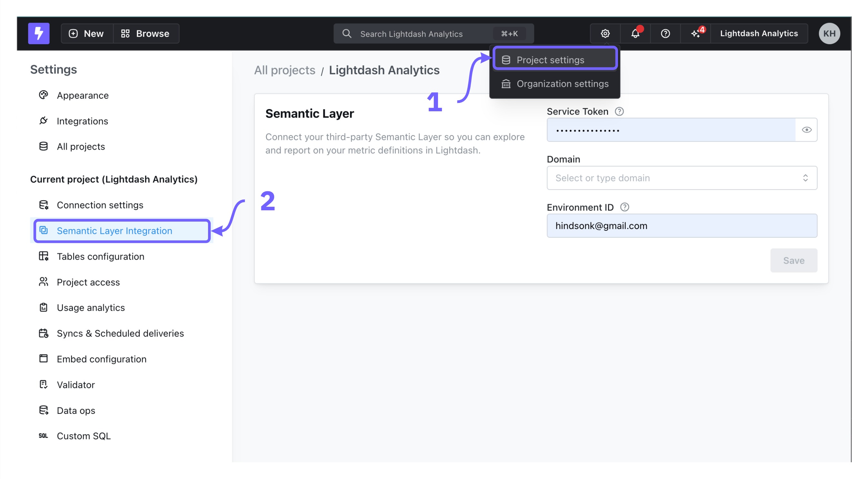Open the help question mark icon
Screen dimensions: 868x479
coord(665,33)
